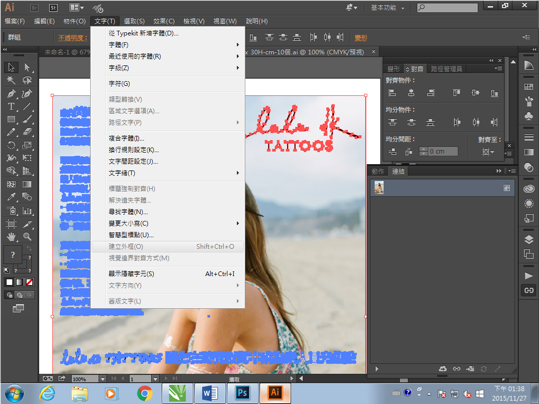This screenshot has height=404, width=539.
Task: Select the Slice tool
Action: (27, 224)
